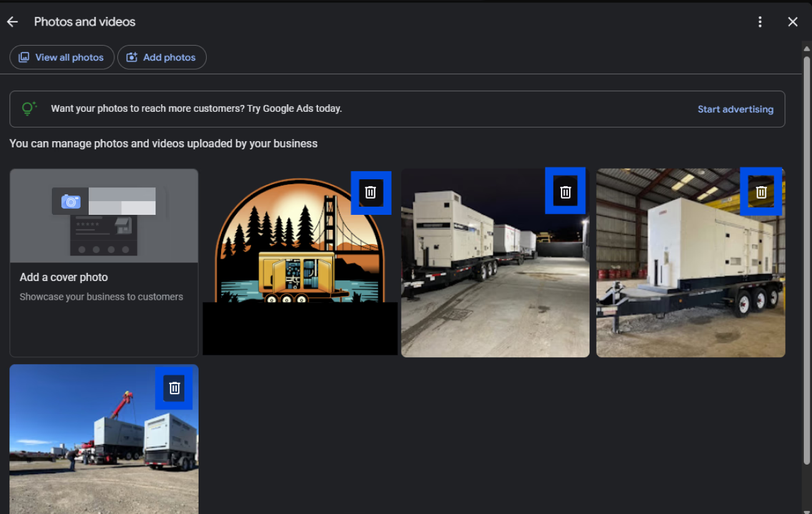Go back using the left arrow
812x514 pixels.
[12, 22]
